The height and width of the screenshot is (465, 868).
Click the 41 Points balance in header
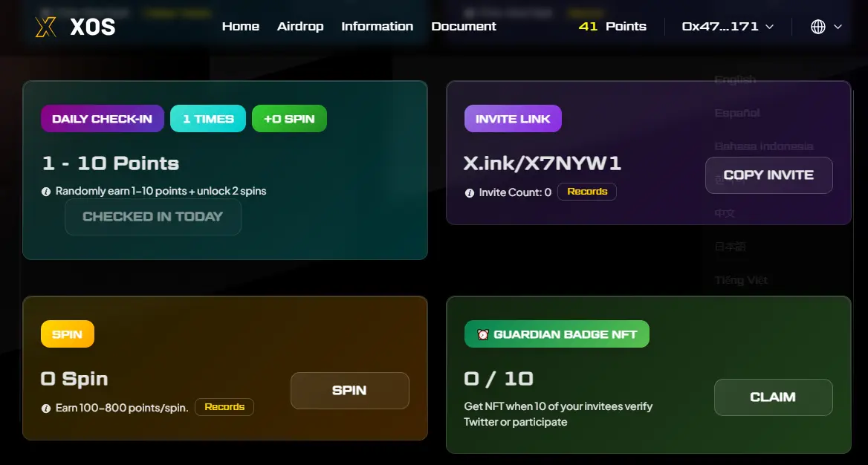[612, 26]
